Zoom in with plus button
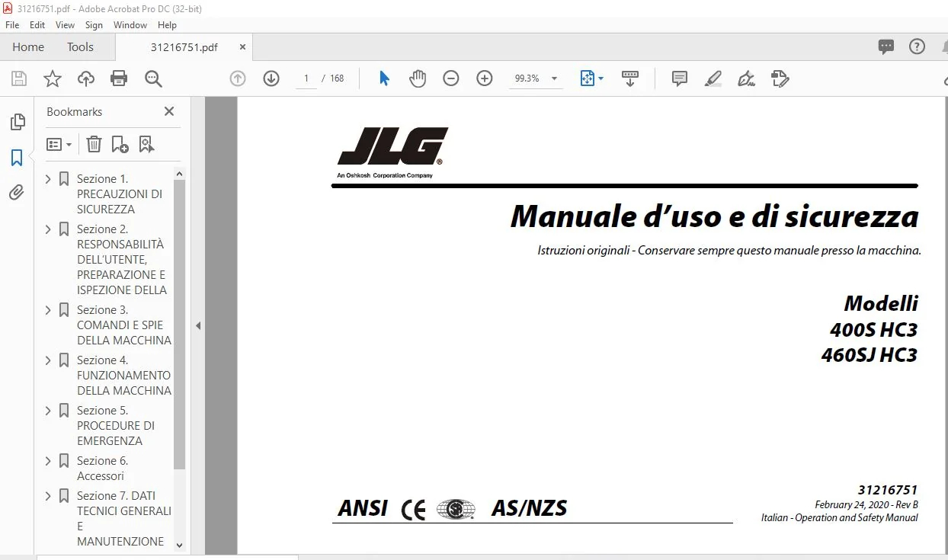This screenshot has width=948, height=560. pyautogui.click(x=485, y=78)
